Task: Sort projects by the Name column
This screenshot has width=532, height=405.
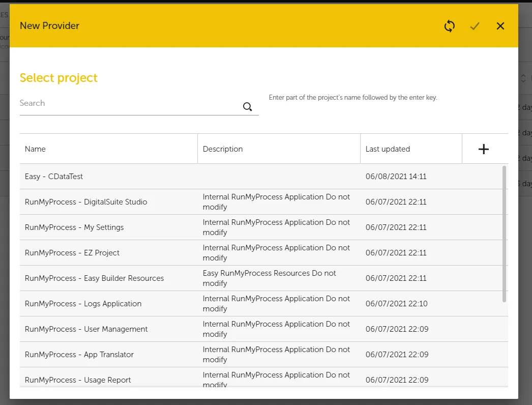Action: point(35,149)
